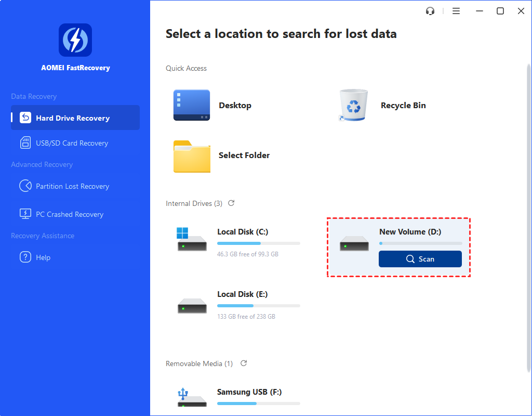Close the FastRecovery window
532x416 pixels.
[521, 11]
